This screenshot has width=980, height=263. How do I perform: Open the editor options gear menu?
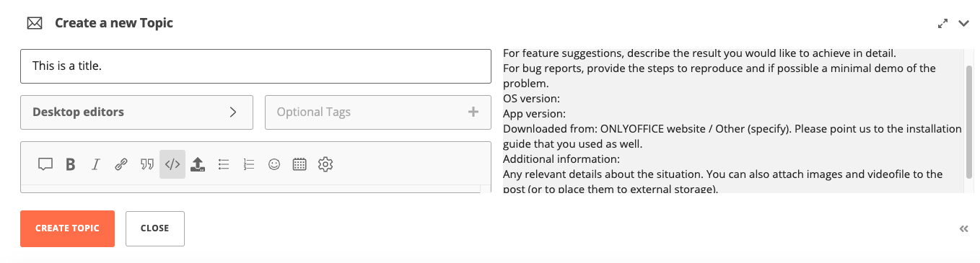(x=325, y=164)
